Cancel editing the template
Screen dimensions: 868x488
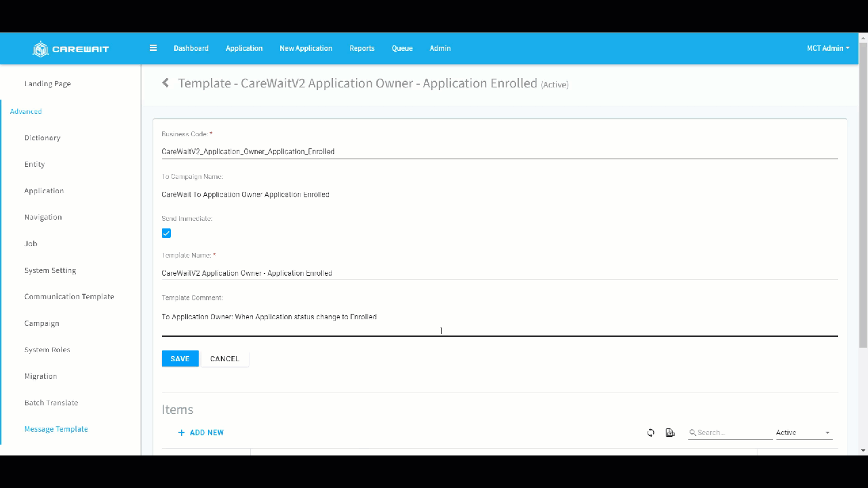coord(224,359)
